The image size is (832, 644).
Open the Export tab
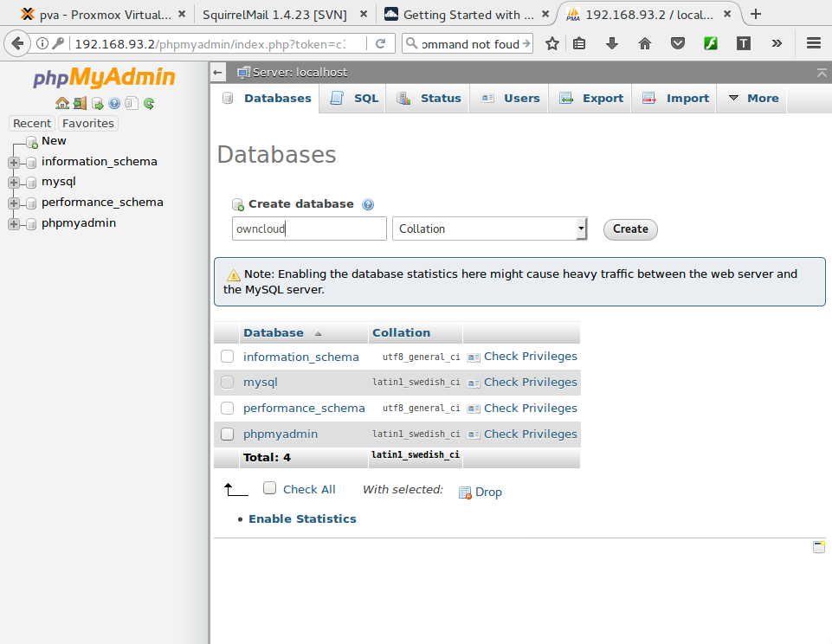tap(590, 98)
